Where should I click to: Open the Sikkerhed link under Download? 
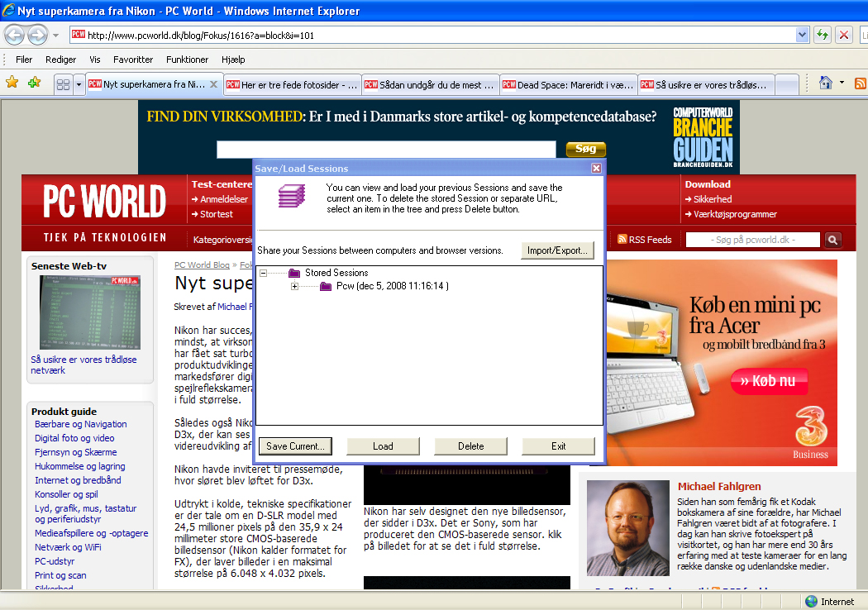[713, 199]
